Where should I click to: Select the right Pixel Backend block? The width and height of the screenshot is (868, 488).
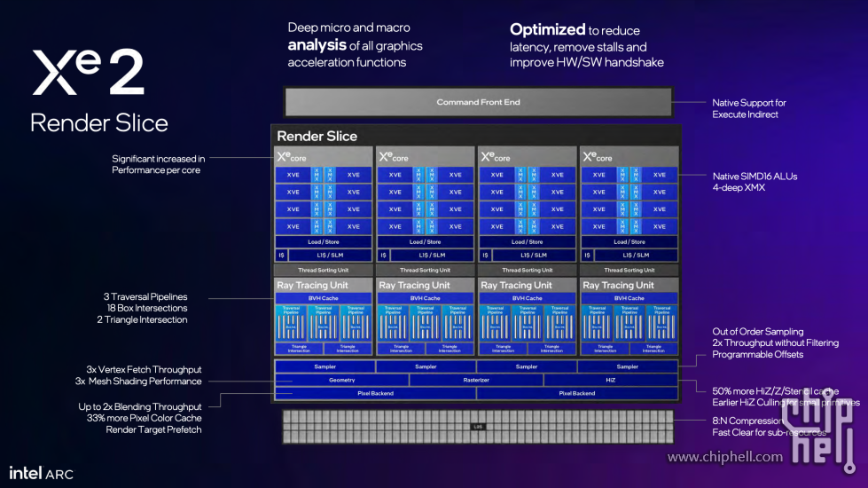click(x=577, y=393)
